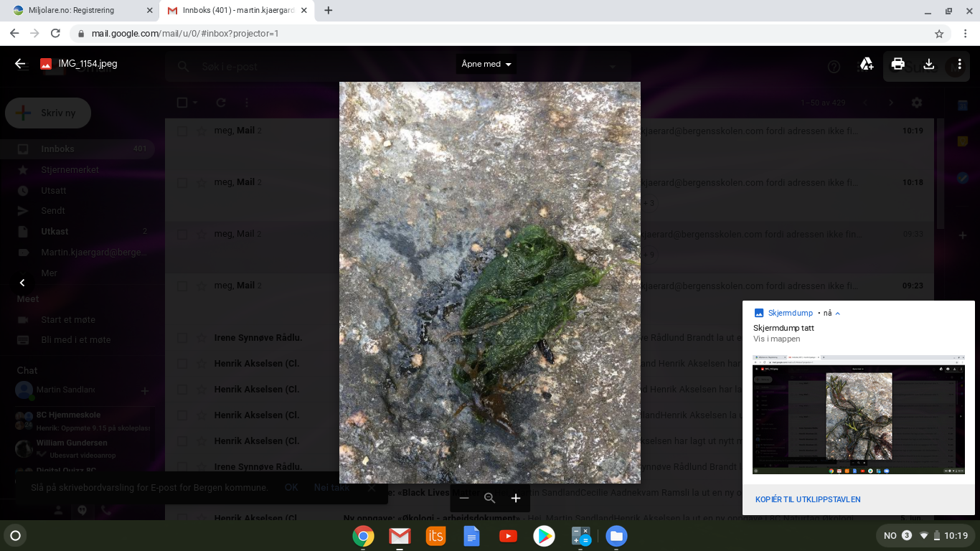Collapse the Skjermdump notification chevron
The height and width of the screenshot is (551, 980).
(837, 313)
